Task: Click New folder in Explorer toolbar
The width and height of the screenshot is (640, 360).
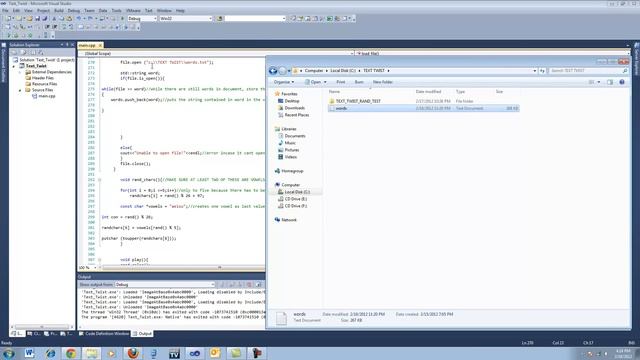Action: pos(382,82)
